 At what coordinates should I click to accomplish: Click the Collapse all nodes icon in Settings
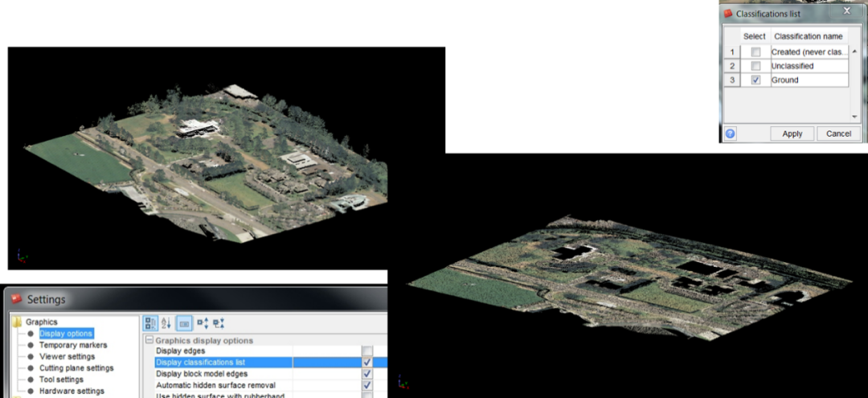coord(219,323)
